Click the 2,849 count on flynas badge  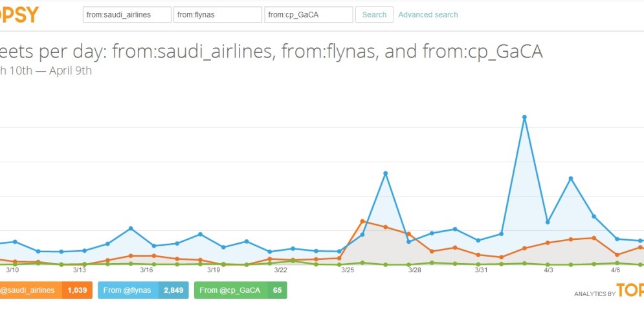(173, 290)
